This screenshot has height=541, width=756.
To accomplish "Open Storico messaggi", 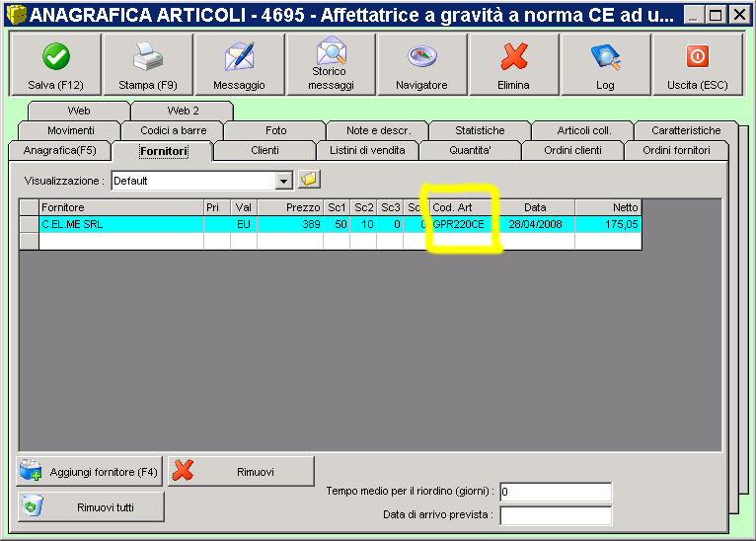I will click(331, 64).
